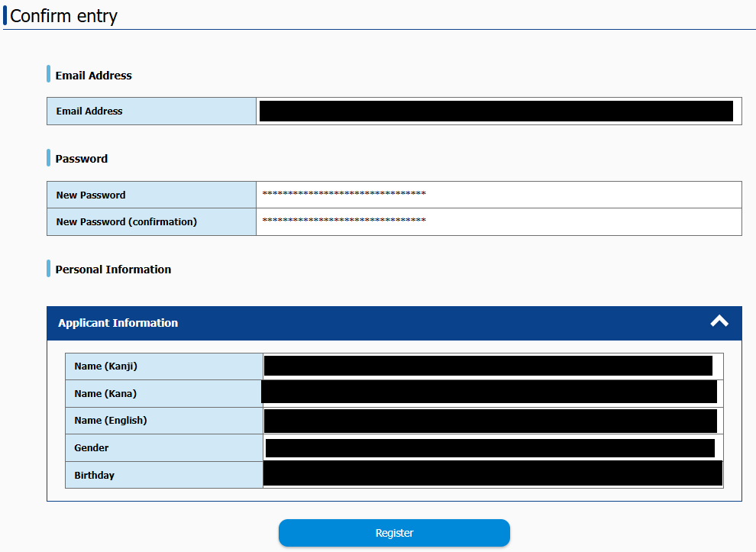Click the Birthday value field
The height and width of the screenshot is (552, 756).
pos(492,473)
